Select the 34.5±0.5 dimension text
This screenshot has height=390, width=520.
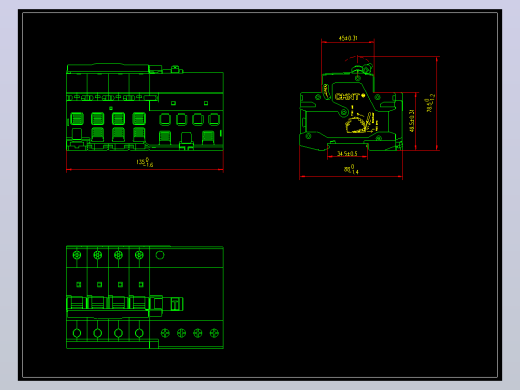pos(347,153)
